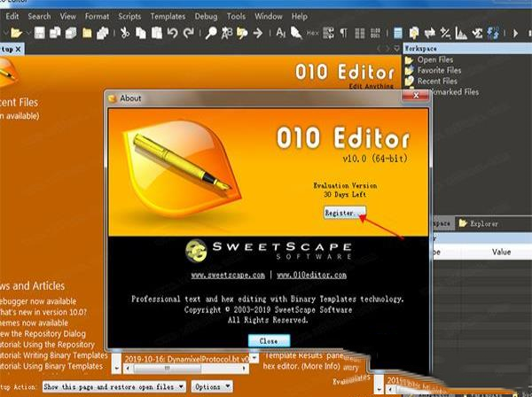Click the Value column header

coord(501,252)
